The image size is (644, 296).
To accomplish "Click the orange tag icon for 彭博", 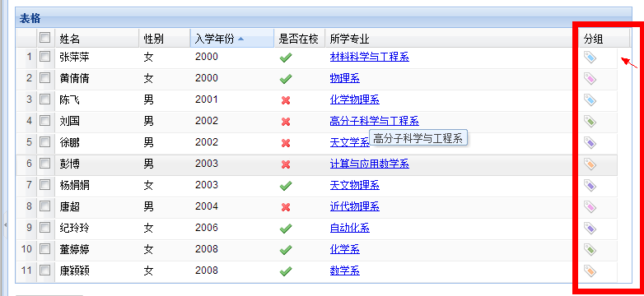I will (590, 164).
